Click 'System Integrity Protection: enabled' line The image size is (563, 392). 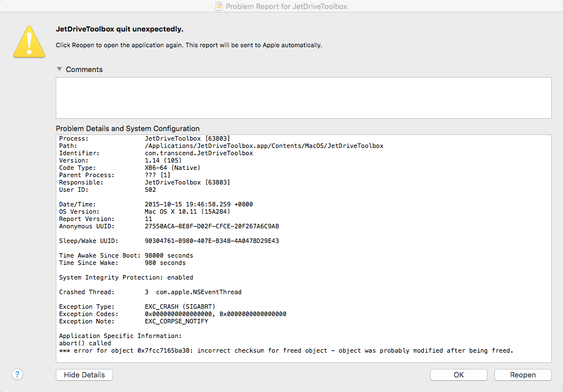point(126,278)
